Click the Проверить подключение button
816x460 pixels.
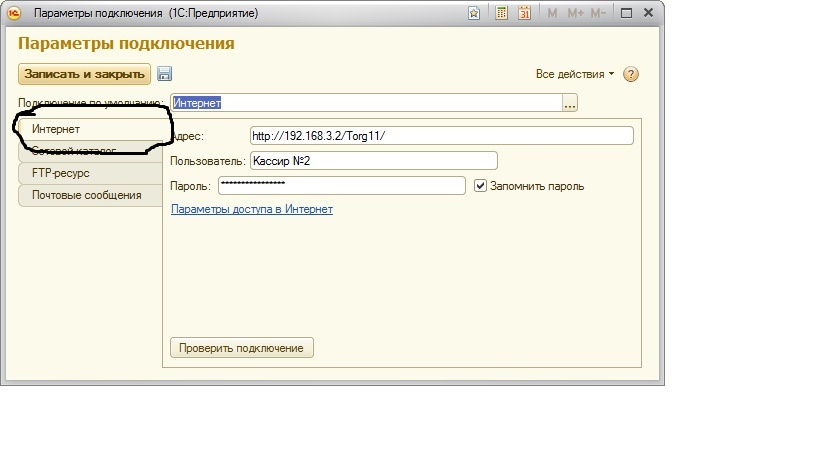[x=243, y=348]
